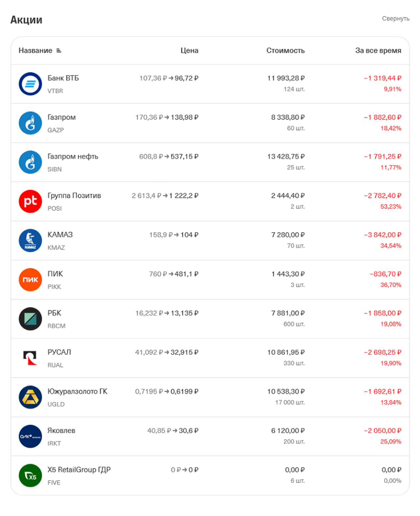Image resolution: width=420 pixels, height=516 pixels.
Task: Click the РУСАЛ logo icon
Action: click(x=30, y=358)
